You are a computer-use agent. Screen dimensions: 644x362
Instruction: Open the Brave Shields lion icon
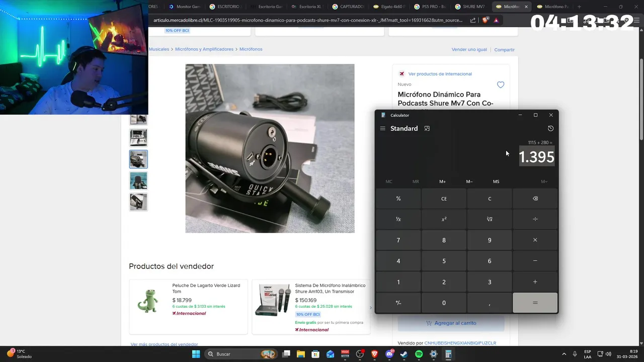485,20
